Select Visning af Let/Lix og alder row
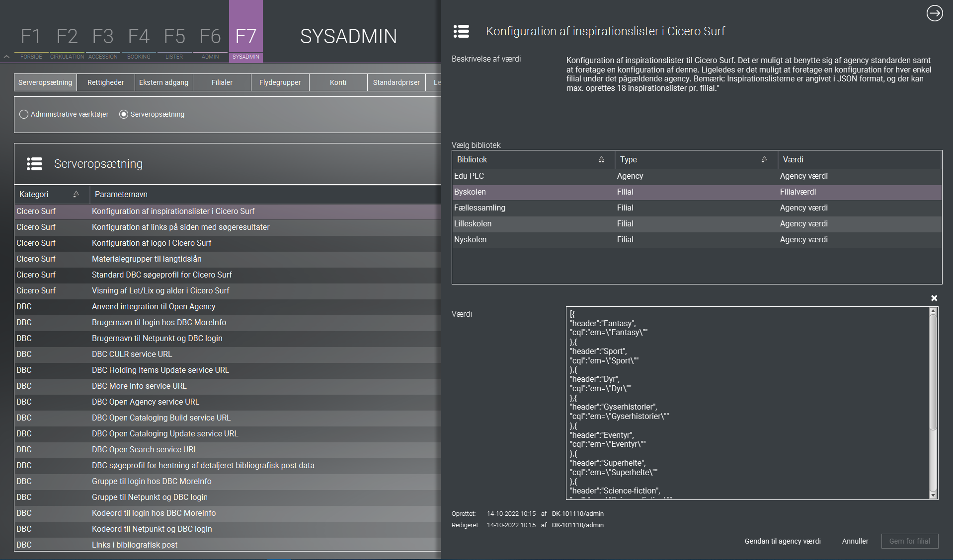This screenshot has width=953, height=560. (228, 291)
